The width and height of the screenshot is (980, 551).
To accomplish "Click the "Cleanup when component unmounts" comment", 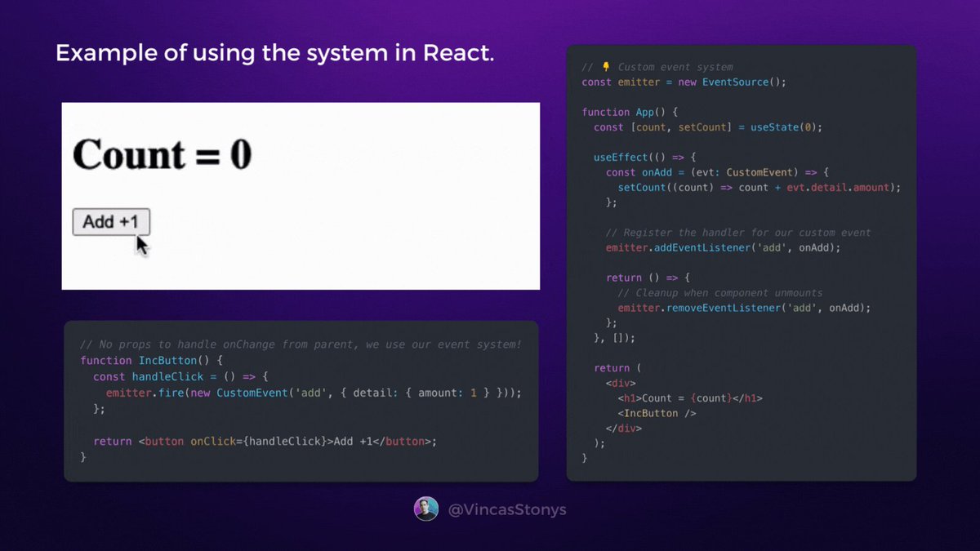I will [x=720, y=292].
